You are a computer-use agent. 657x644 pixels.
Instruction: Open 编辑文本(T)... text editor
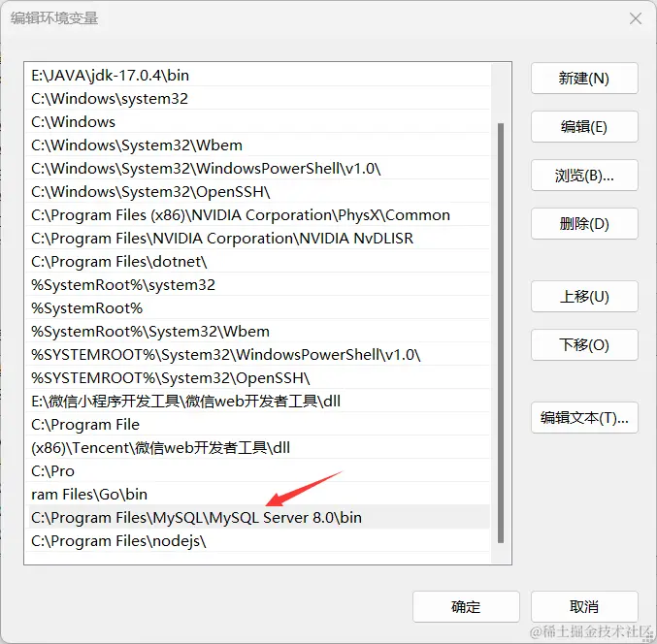(x=584, y=417)
